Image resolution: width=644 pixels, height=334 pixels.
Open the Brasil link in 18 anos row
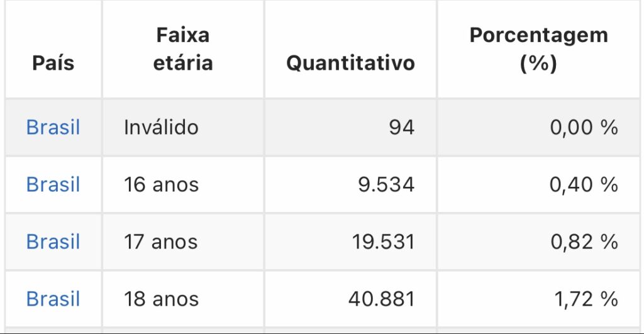(x=53, y=299)
